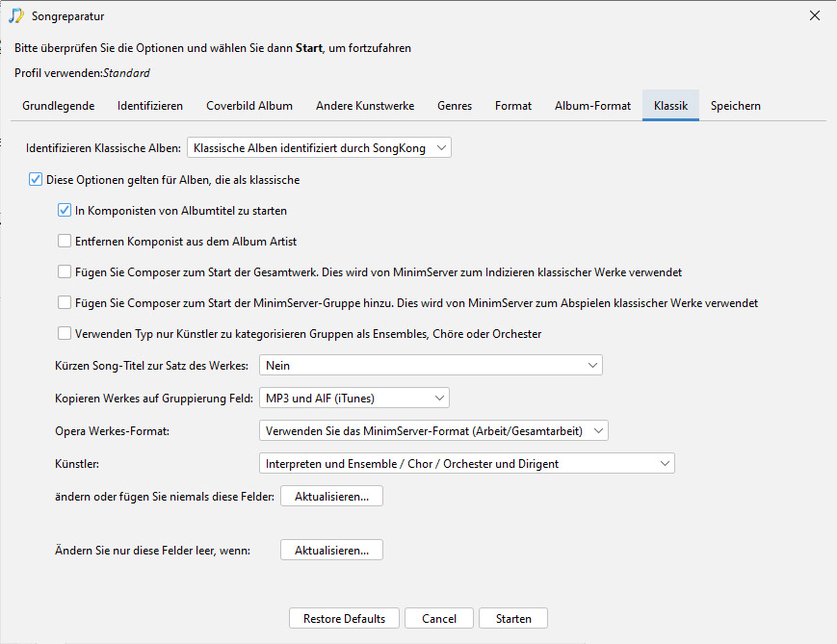
Task: Enable Composer zum Start der MinimServer-Gruppe checkbox
Action: pyautogui.click(x=65, y=303)
